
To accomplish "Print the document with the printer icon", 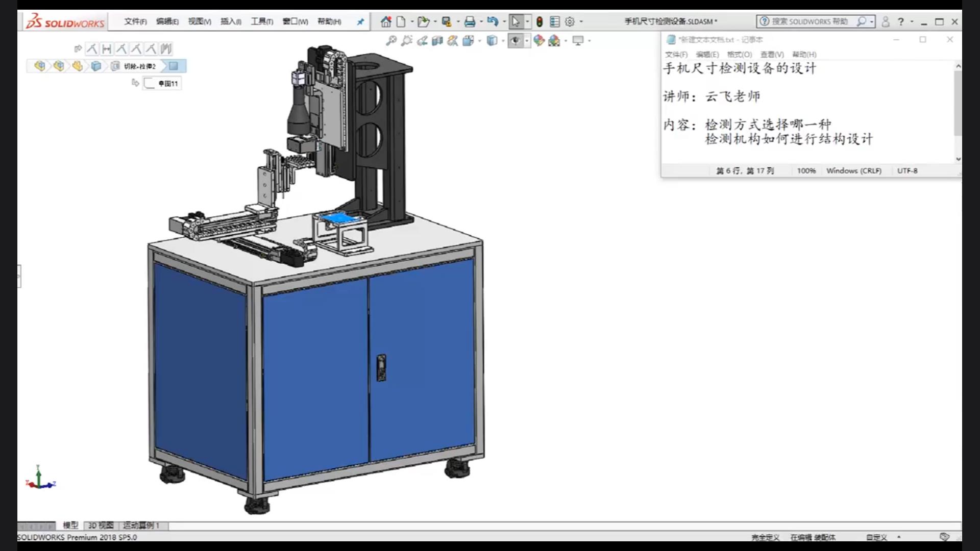I will [470, 21].
